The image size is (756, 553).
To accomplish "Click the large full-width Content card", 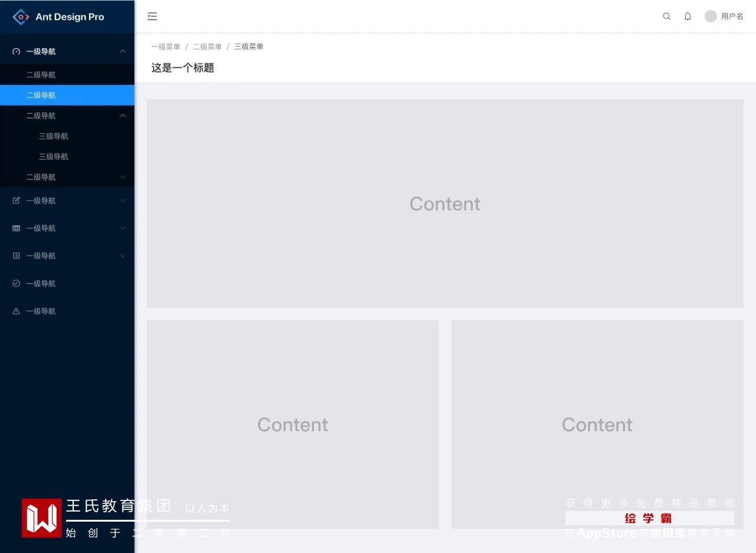I will point(445,204).
